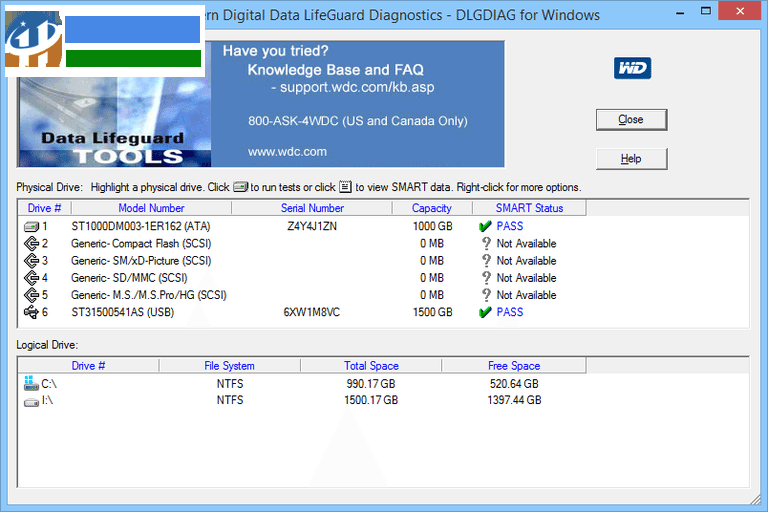Click question mark icon for SM/xD-Picture status

(x=486, y=261)
